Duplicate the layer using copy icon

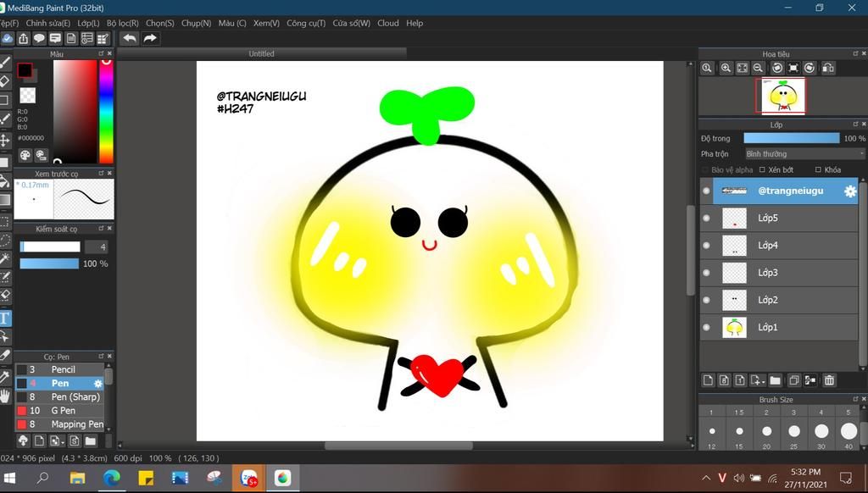(793, 380)
